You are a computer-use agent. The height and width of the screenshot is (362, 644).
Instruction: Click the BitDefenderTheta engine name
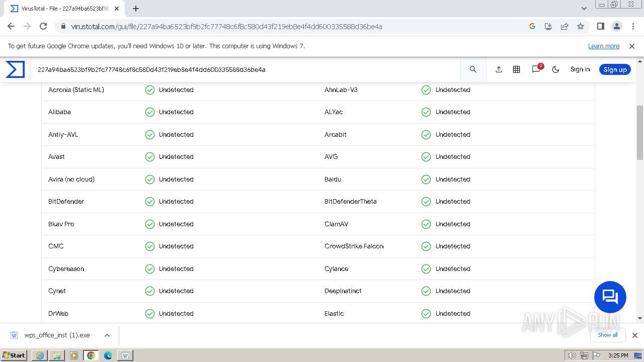click(x=351, y=201)
